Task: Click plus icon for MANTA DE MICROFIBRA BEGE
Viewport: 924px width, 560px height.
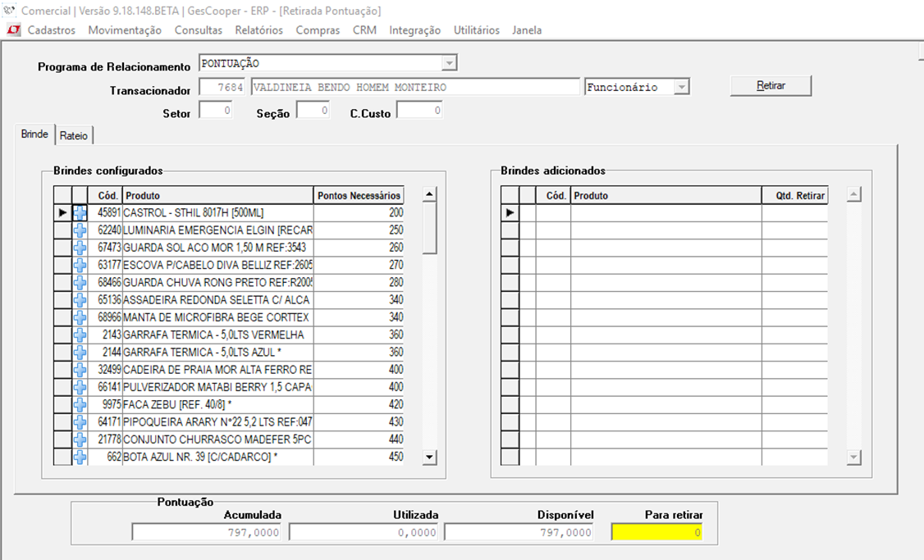Action: pyautogui.click(x=80, y=317)
